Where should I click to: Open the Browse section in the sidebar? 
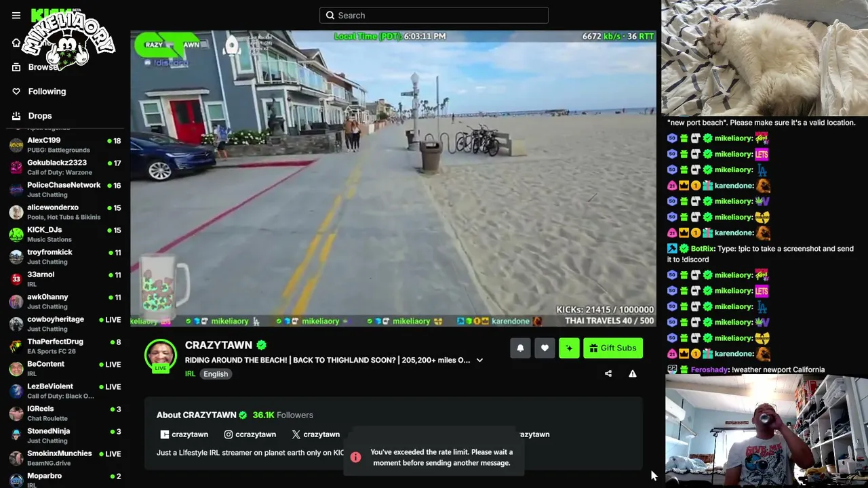[35, 67]
